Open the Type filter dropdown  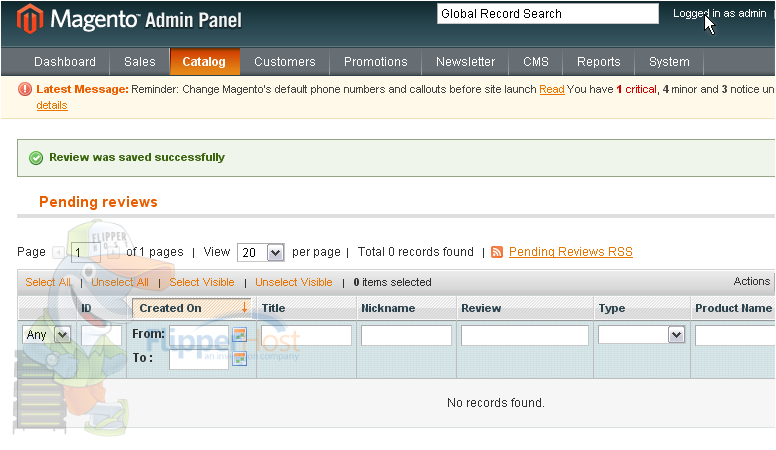pos(641,335)
